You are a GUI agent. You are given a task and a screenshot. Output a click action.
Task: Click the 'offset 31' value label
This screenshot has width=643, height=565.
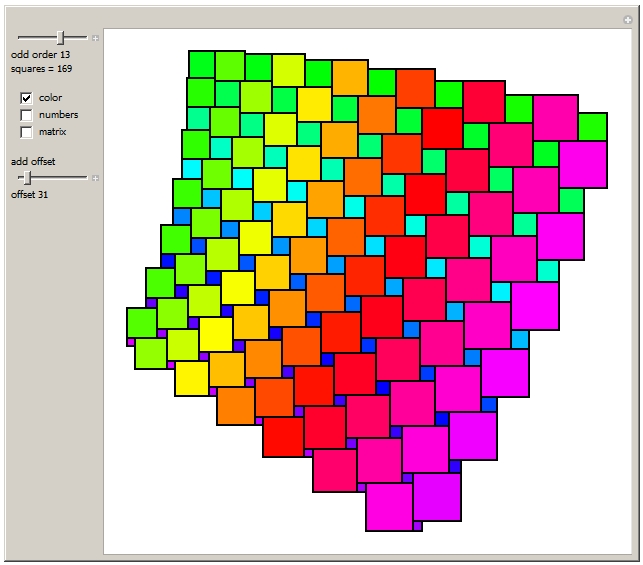click(29, 195)
